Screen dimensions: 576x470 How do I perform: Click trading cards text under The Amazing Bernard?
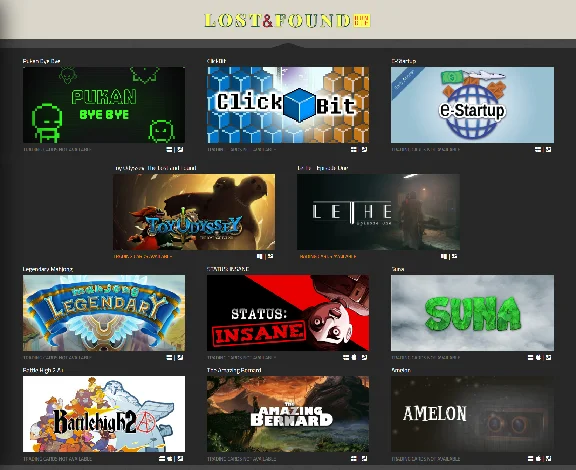242,459
